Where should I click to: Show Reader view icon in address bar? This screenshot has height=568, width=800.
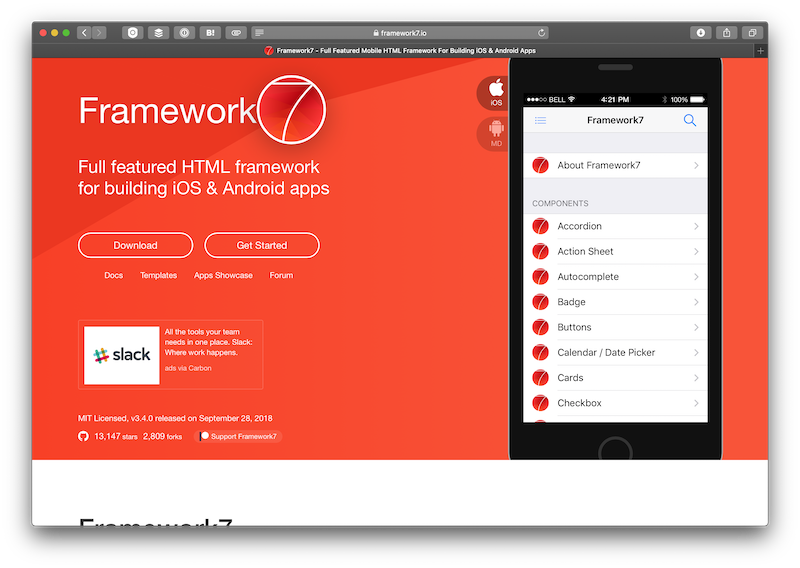click(259, 33)
